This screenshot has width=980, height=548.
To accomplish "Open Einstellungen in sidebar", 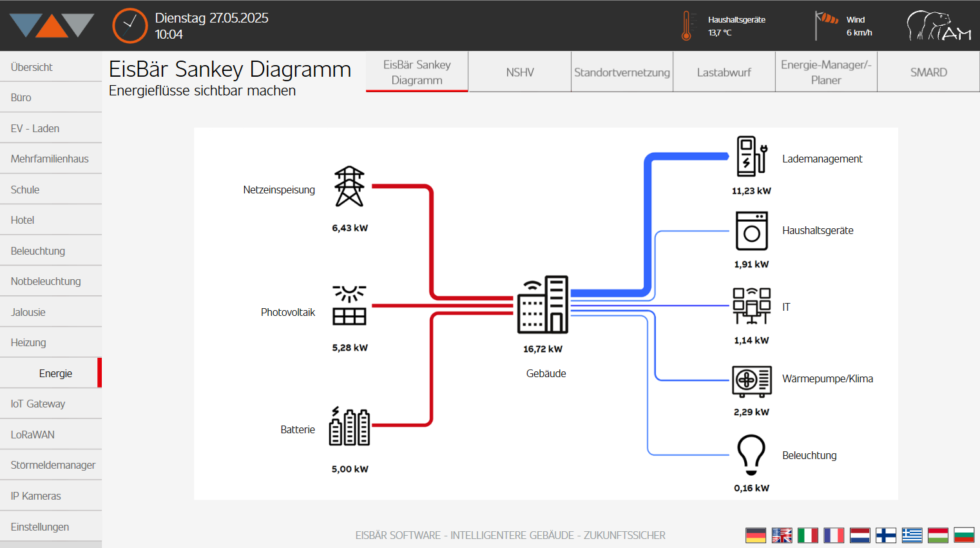I will click(x=51, y=527).
